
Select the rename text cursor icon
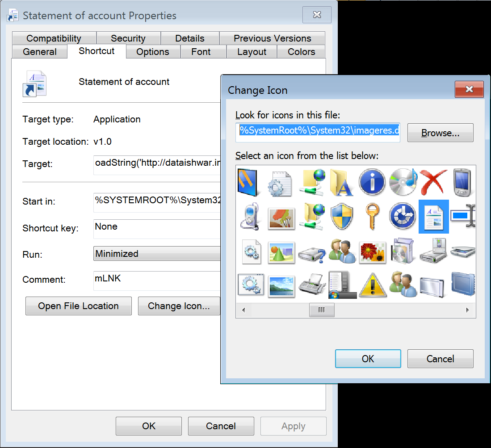click(463, 216)
